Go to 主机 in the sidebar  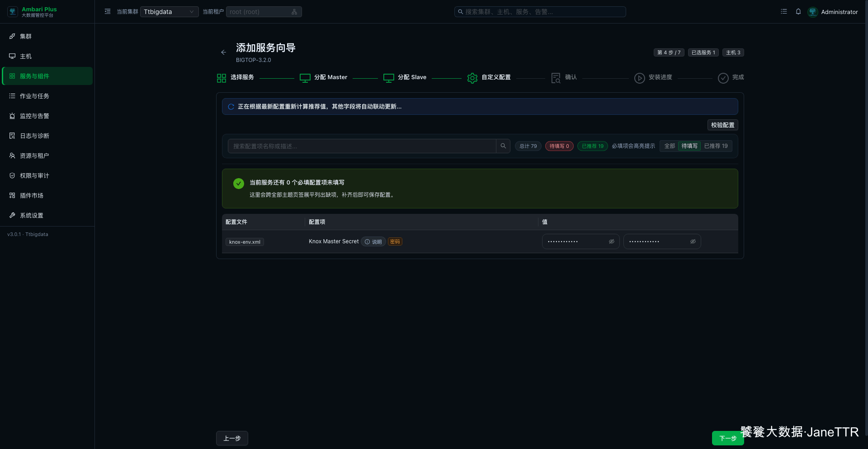pos(47,56)
